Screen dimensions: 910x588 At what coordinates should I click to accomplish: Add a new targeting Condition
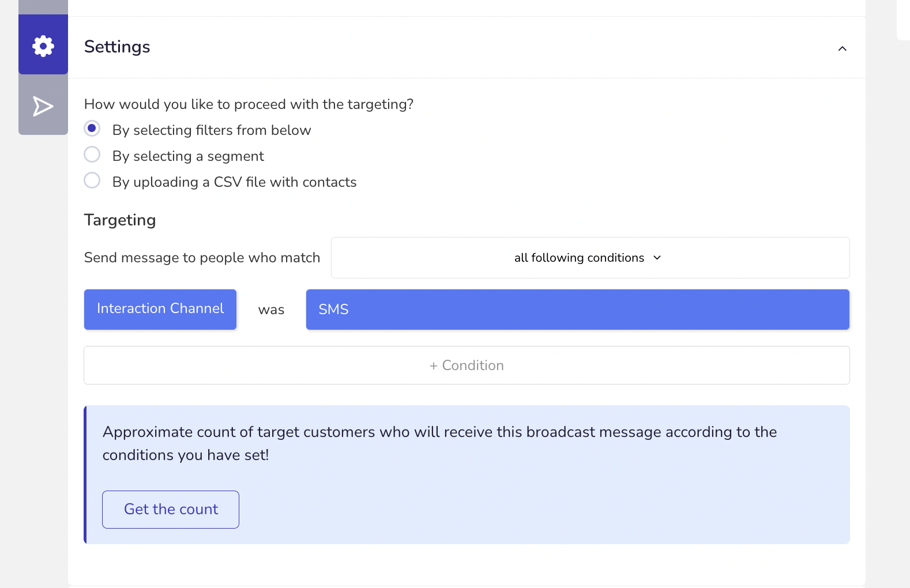(x=467, y=365)
